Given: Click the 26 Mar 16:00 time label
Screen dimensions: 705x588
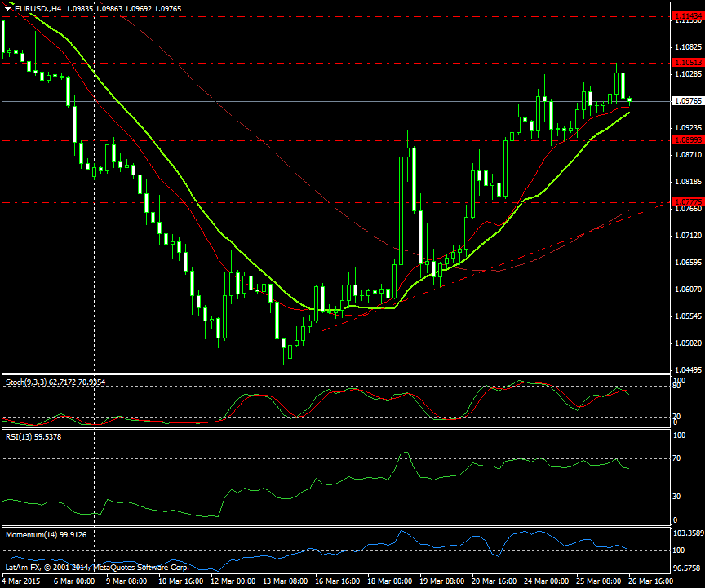Looking at the screenshot, I should (650, 581).
